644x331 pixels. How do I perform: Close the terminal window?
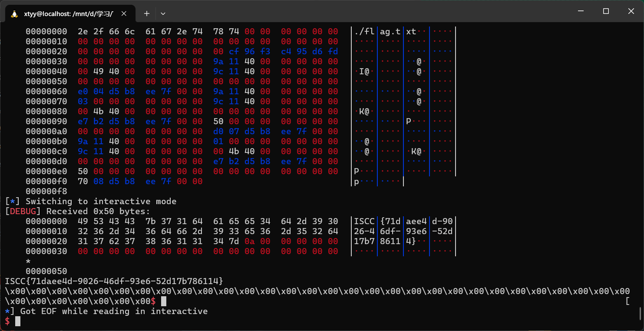pyautogui.click(x=631, y=11)
